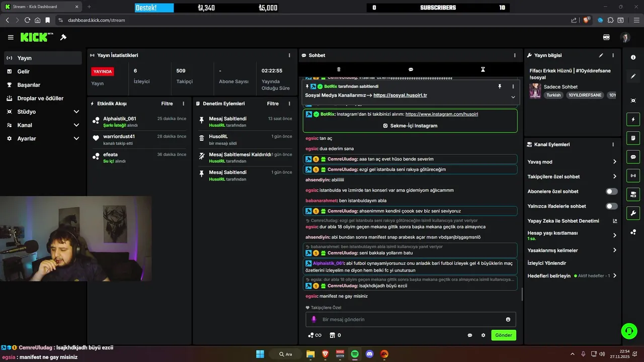Open the Etkinlik Akışı panel three-dot menu

tap(183, 104)
